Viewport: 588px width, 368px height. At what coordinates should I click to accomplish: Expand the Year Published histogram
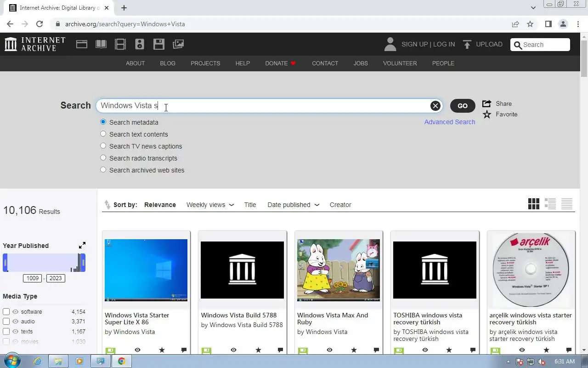(x=82, y=245)
